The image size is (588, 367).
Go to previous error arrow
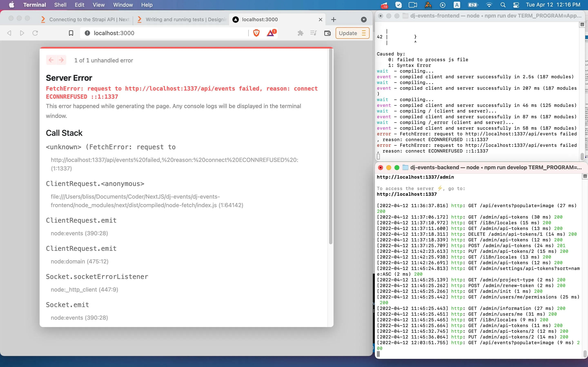(x=51, y=60)
